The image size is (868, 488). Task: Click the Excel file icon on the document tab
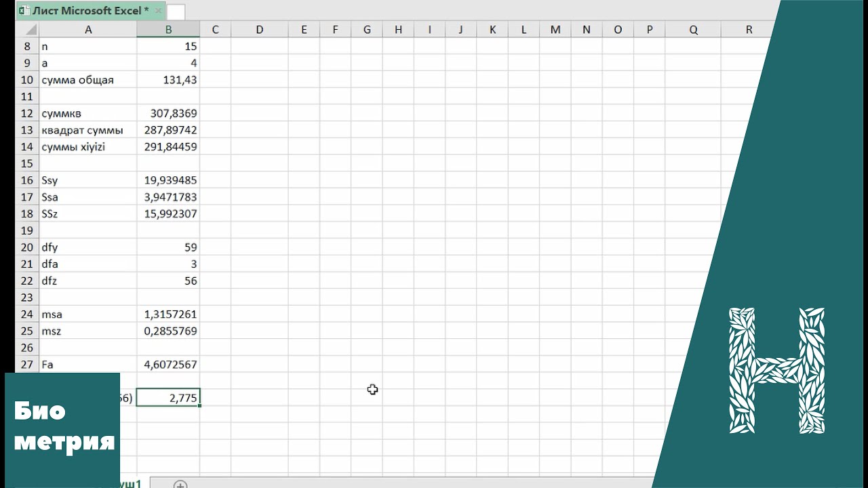tap(24, 11)
